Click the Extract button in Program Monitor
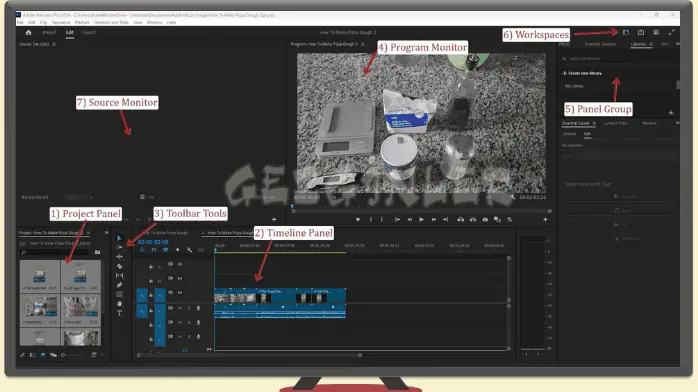The image size is (698, 392). point(473,219)
